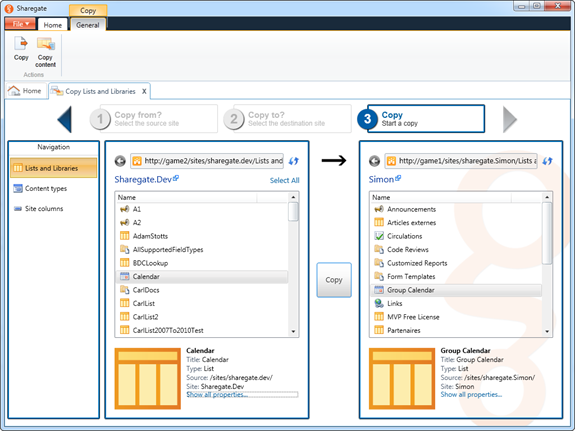Select the Form Templates library
The width and height of the screenshot is (575, 431).
pos(456,277)
